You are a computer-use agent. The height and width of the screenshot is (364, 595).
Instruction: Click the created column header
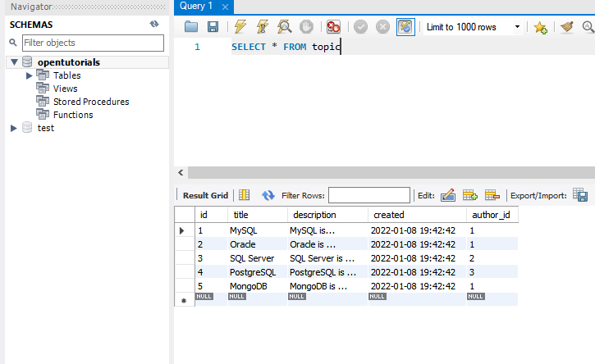pyautogui.click(x=417, y=215)
